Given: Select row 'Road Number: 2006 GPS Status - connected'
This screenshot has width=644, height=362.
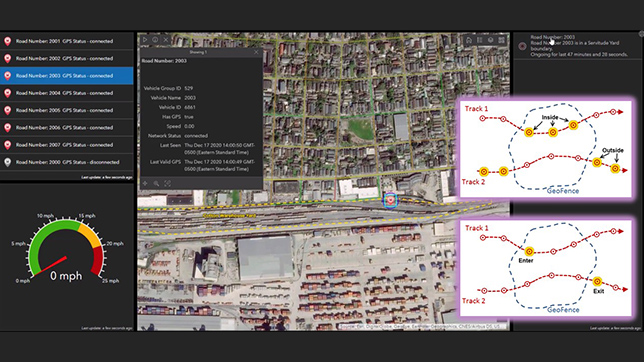Looking at the screenshot, I should pos(67,127).
